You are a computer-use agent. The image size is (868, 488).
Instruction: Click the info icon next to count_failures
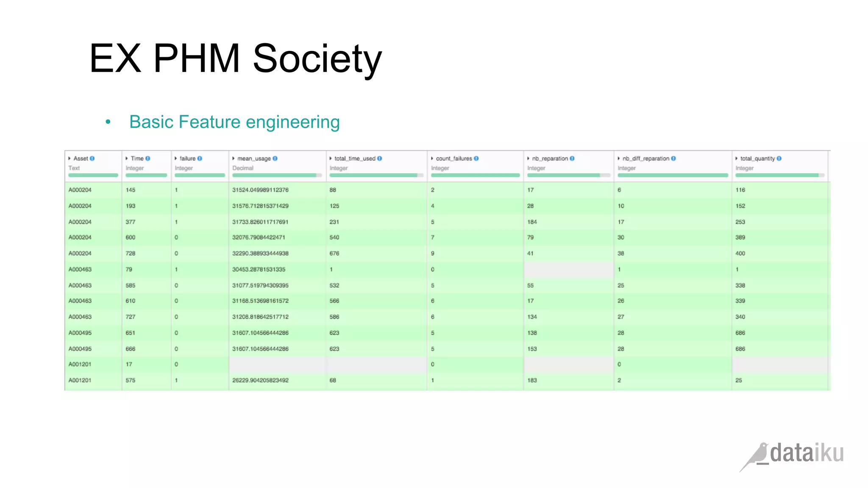[x=476, y=158]
